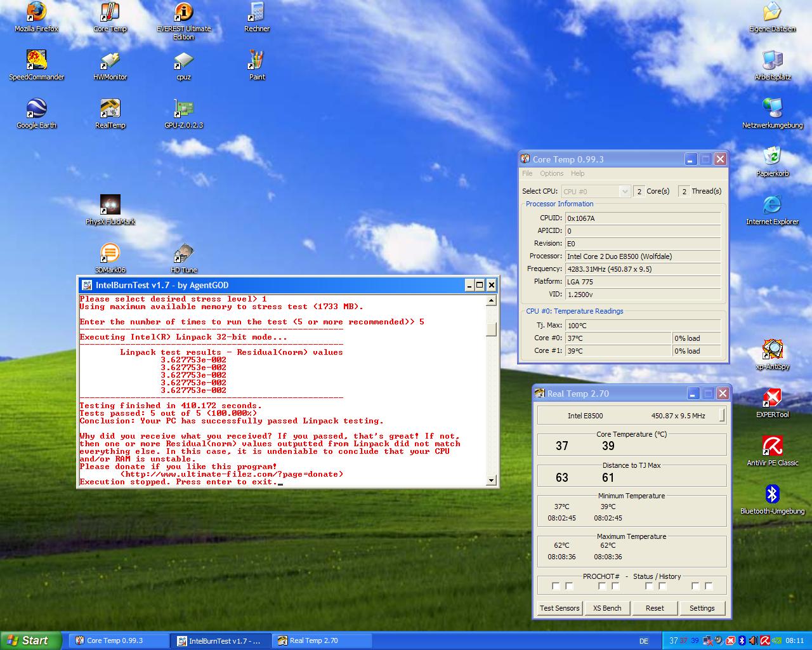This screenshot has height=650, width=812.
Task: Select the RealTemp desktop shortcut
Action: [110, 114]
